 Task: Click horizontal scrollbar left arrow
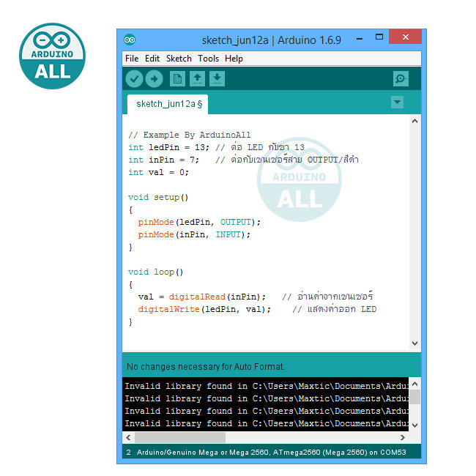(128, 437)
